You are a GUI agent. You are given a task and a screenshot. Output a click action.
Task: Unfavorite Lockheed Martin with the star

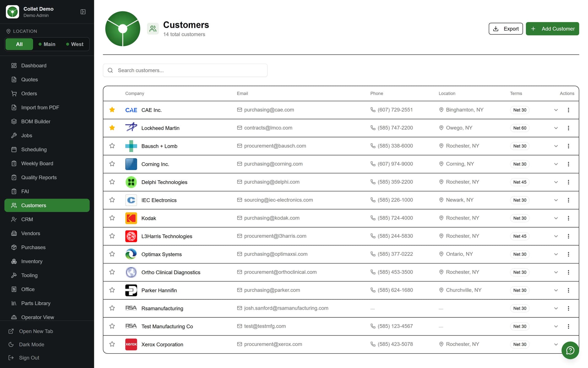pyautogui.click(x=112, y=128)
